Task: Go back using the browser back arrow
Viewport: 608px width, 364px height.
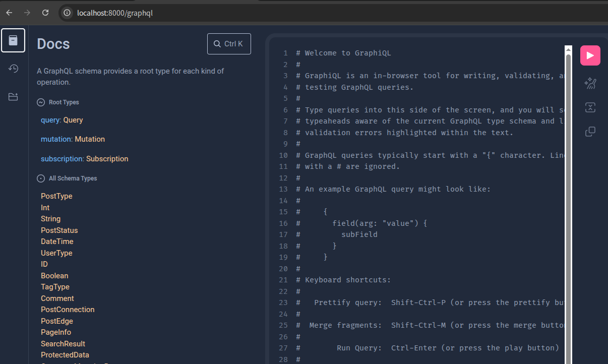Action: click(9, 13)
